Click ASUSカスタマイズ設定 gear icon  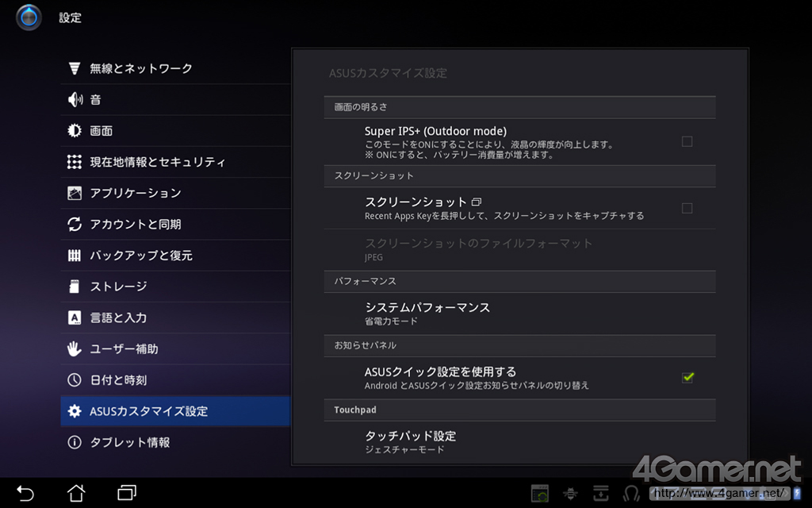click(75, 411)
